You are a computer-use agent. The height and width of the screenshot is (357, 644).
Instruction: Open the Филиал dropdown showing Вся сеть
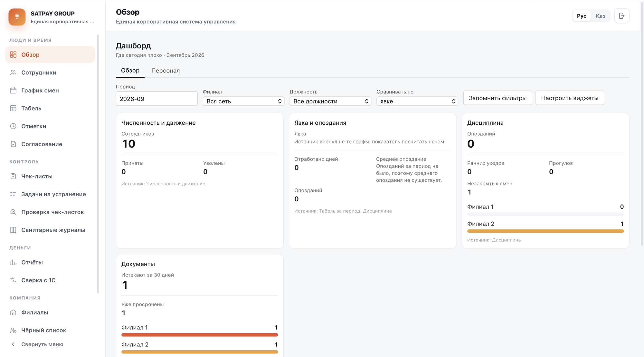(243, 101)
